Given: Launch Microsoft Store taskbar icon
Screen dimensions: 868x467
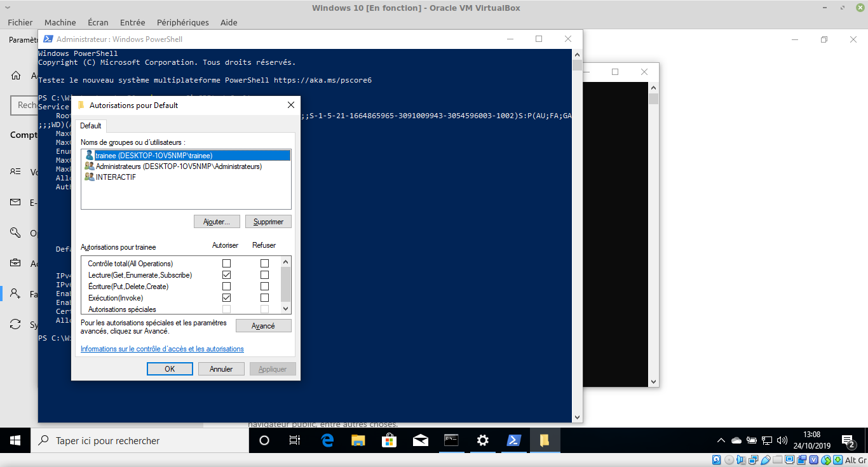Looking at the screenshot, I should pos(389,440).
